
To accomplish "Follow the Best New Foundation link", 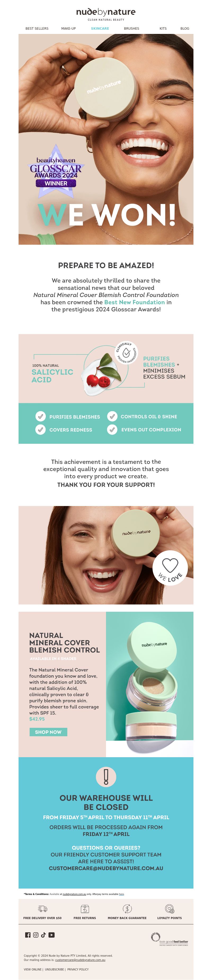I will (134, 302).
